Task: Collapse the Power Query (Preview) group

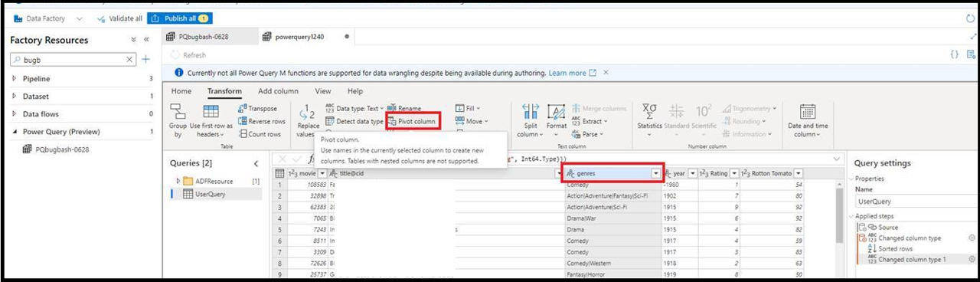Action: tap(15, 131)
